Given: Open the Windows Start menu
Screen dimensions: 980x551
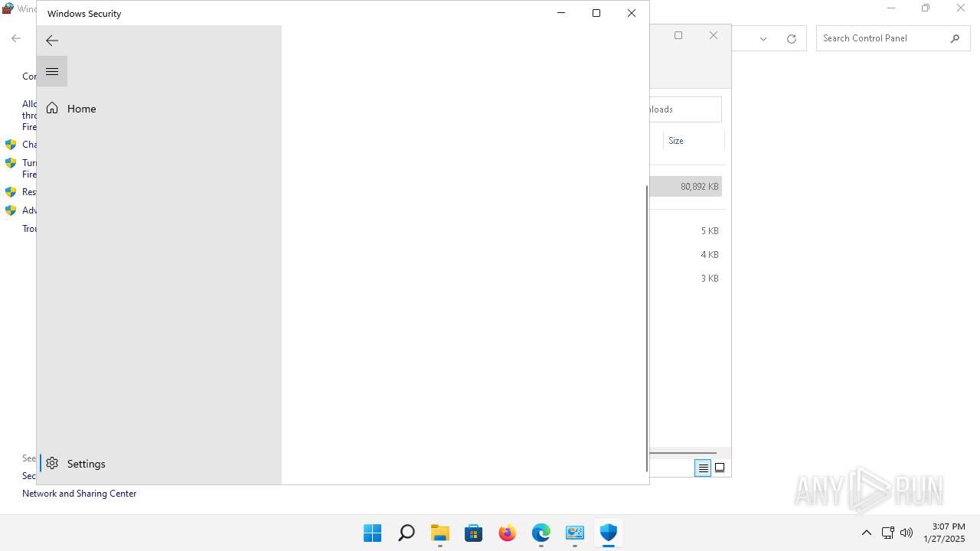Looking at the screenshot, I should (x=373, y=533).
